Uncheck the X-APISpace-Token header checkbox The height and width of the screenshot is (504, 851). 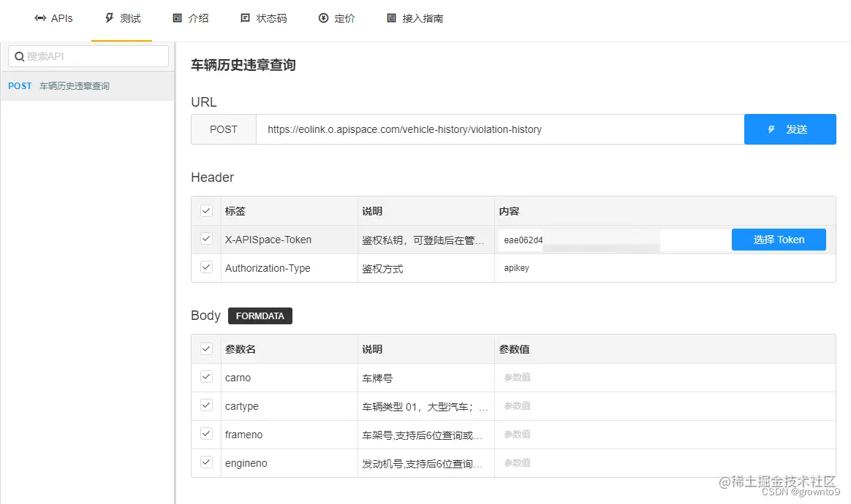(x=206, y=239)
